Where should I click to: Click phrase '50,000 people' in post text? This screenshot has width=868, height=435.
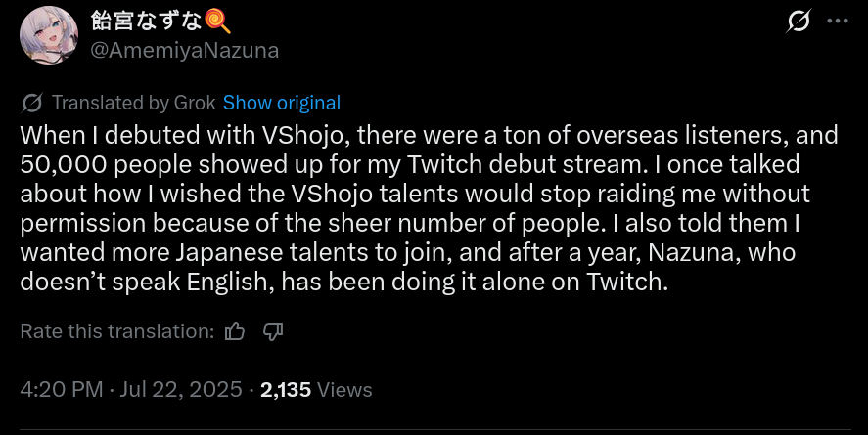coord(107,165)
